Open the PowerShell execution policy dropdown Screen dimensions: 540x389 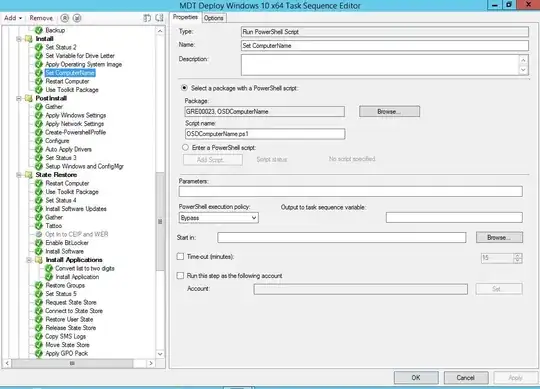pyautogui.click(x=219, y=218)
